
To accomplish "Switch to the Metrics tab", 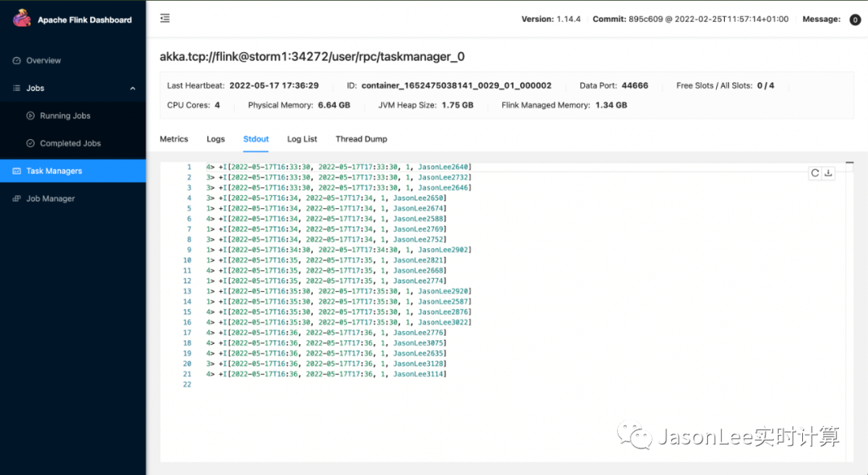I will (174, 139).
